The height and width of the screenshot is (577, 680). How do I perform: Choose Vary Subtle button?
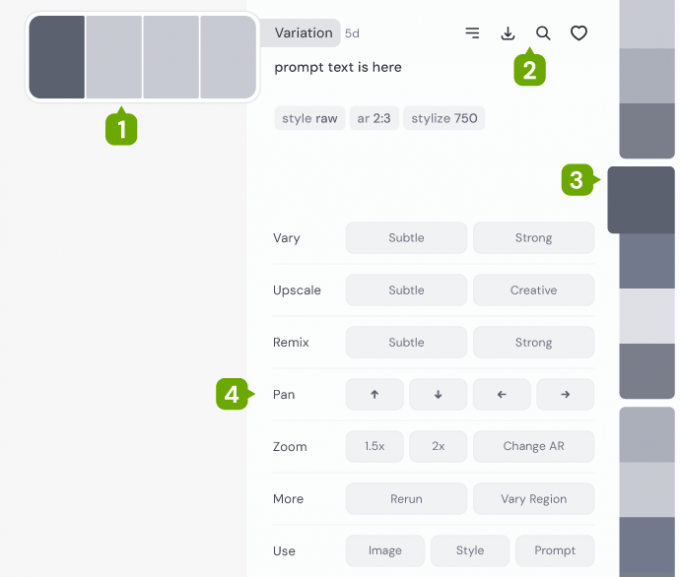click(x=406, y=238)
